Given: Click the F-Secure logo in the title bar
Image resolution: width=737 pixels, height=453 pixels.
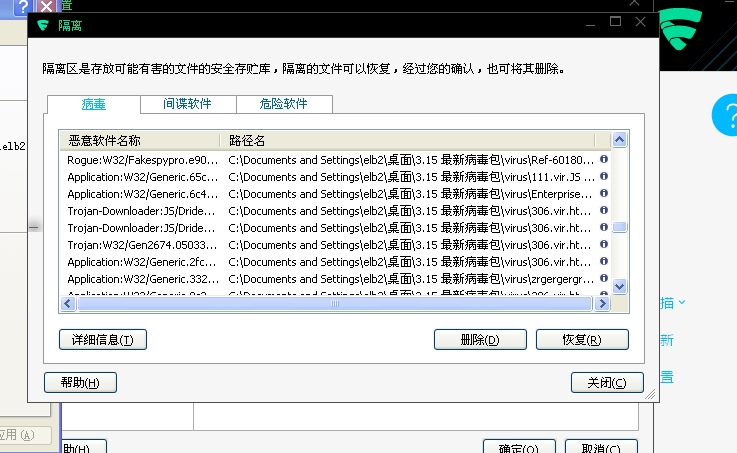Looking at the screenshot, I should point(42,25).
